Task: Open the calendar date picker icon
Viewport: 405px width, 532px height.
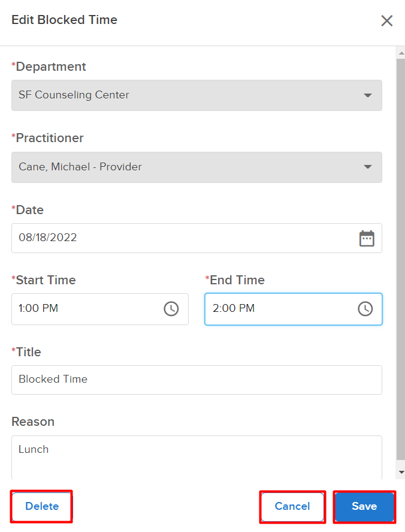Action: [367, 239]
